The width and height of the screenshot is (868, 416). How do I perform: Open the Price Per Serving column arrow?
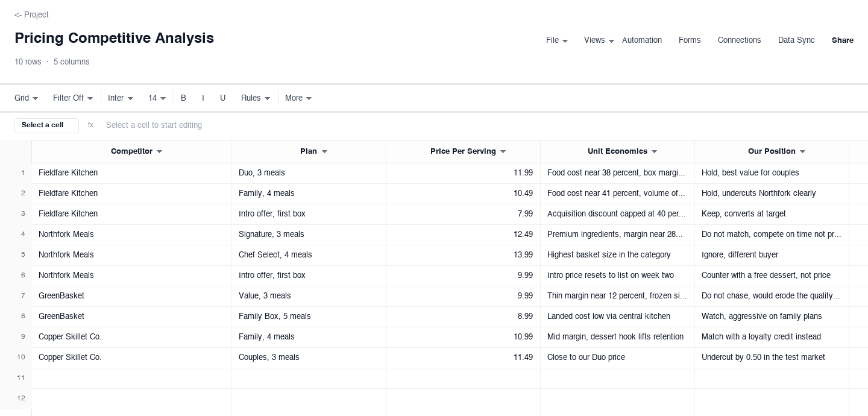click(503, 152)
